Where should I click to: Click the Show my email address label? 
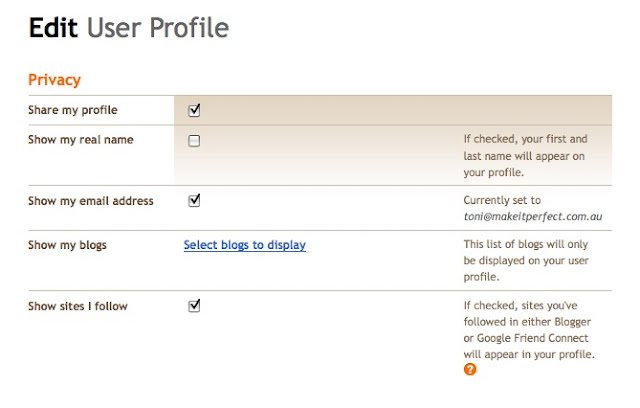pyautogui.click(x=91, y=201)
